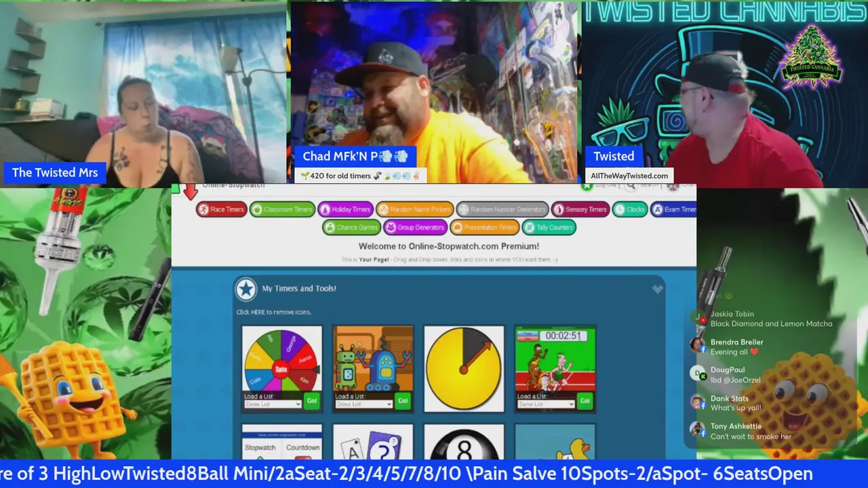Click Go on the race timer tile

[x=585, y=401]
